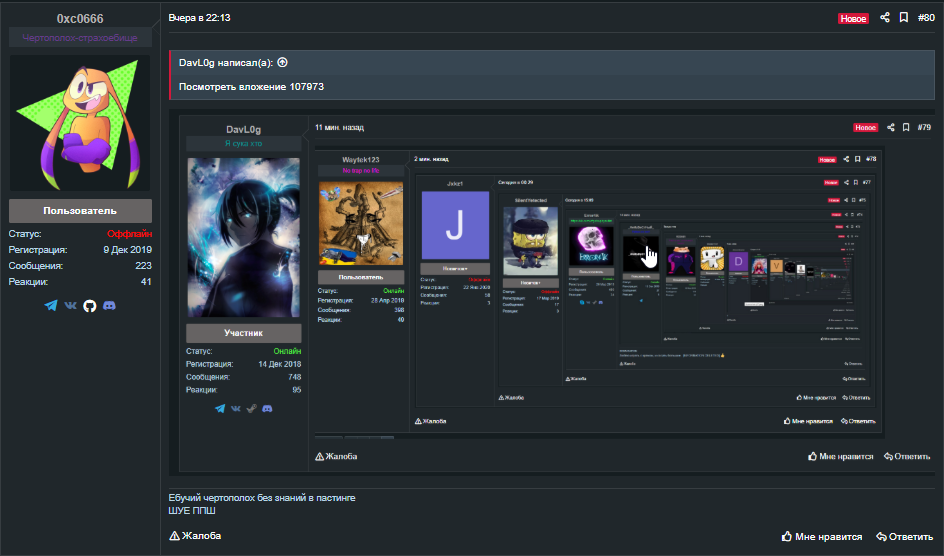Click the DavL0g написал(а) quote header
Image resolution: width=944 pixels, height=556 pixels.
click(226, 62)
